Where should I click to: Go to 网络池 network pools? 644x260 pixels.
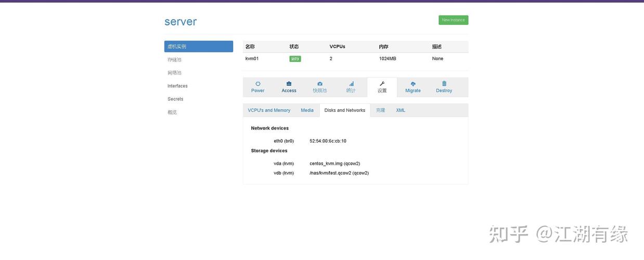[175, 73]
